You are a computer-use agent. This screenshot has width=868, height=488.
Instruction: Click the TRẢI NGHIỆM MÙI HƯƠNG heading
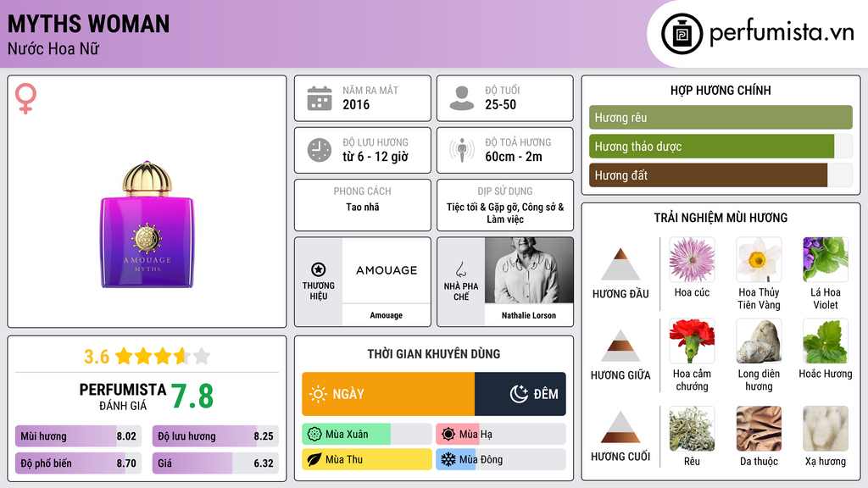[x=721, y=218]
